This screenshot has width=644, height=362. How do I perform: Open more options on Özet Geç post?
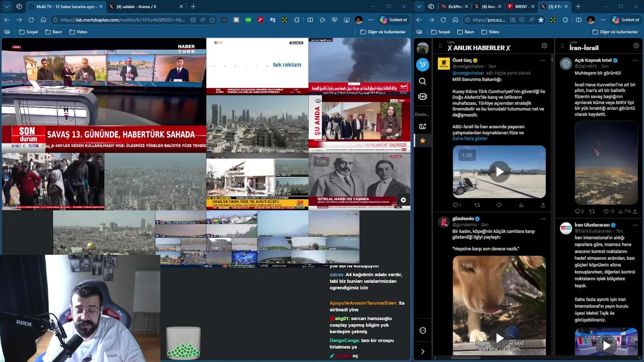coord(543,60)
